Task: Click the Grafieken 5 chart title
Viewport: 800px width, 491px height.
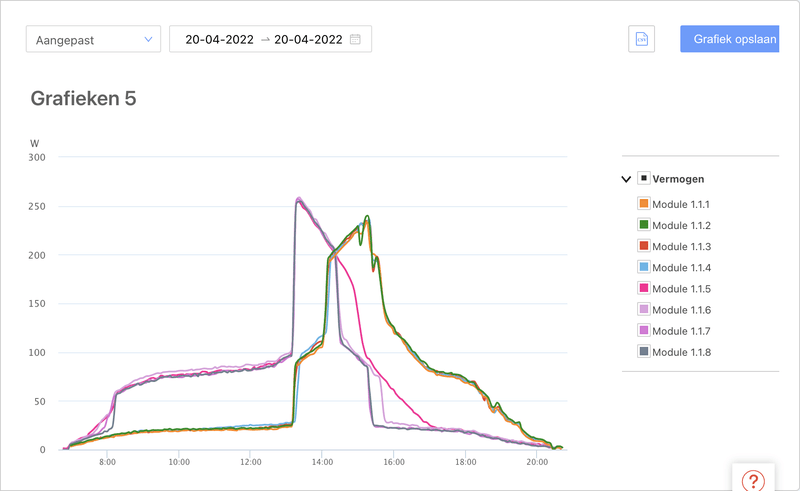Action: coord(83,98)
